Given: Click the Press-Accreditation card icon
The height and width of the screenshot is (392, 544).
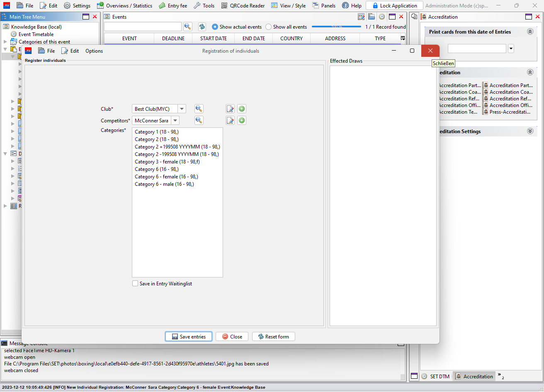Looking at the screenshot, I should pyautogui.click(x=486, y=112).
